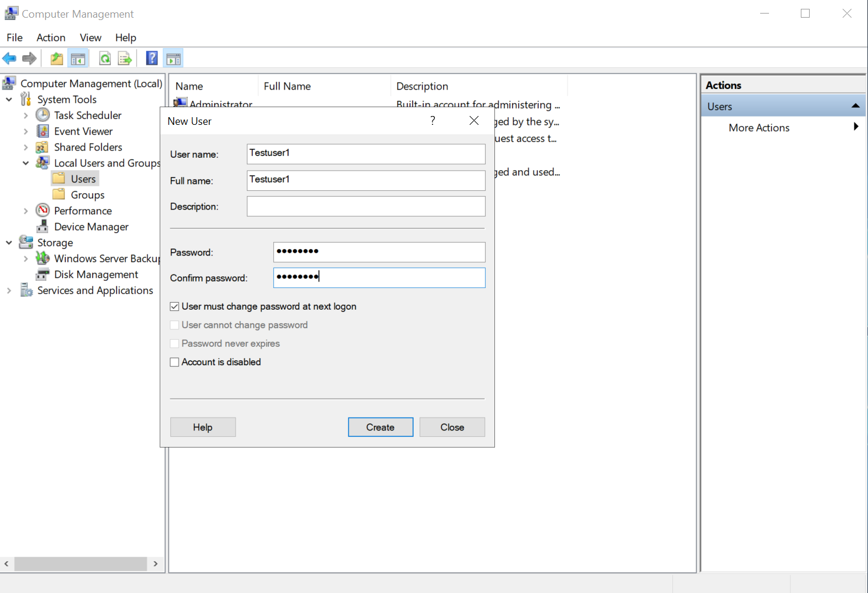The image size is (868, 593).
Task: Click the Users folder icon in the tree
Action: (59, 178)
